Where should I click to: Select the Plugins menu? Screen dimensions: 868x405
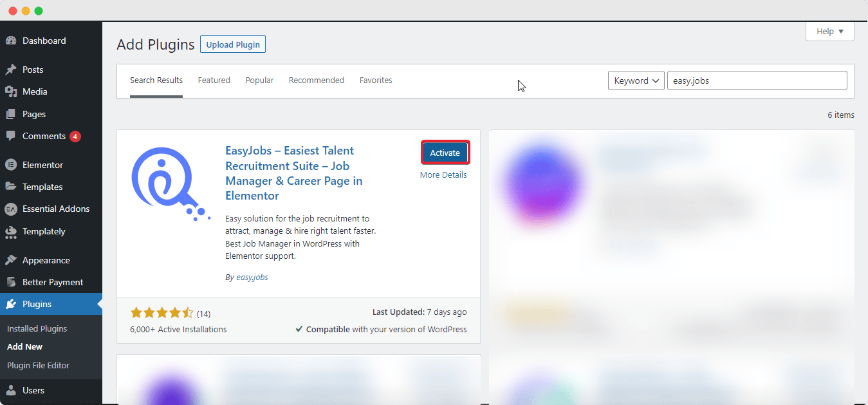pos(51,304)
